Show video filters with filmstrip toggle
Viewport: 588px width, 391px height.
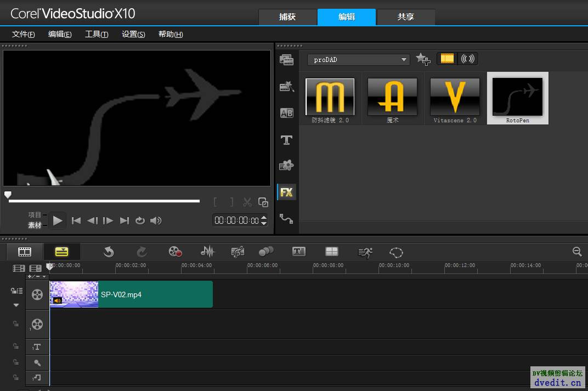[x=447, y=59]
